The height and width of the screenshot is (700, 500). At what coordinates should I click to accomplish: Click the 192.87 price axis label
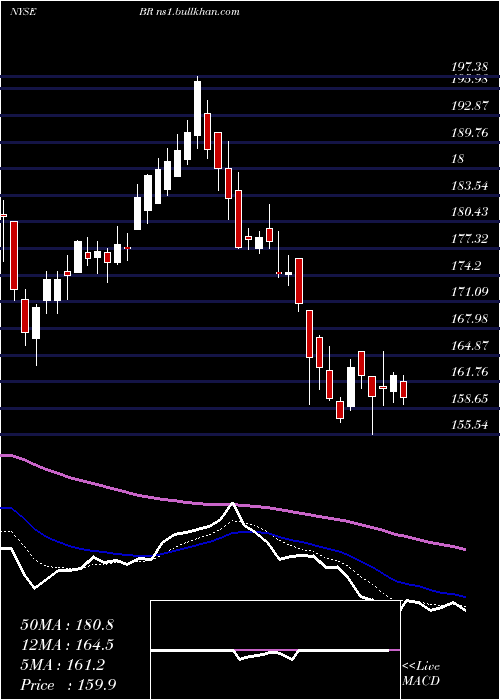coord(470,106)
